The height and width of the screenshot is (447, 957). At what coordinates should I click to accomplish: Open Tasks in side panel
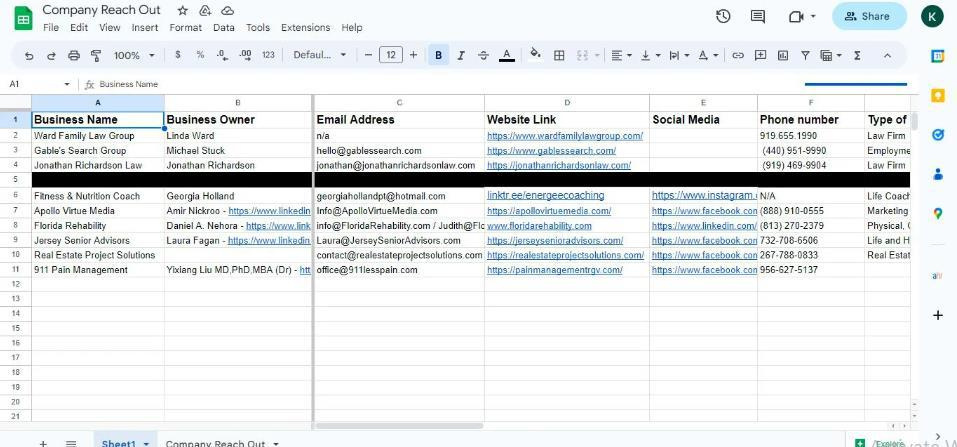937,135
